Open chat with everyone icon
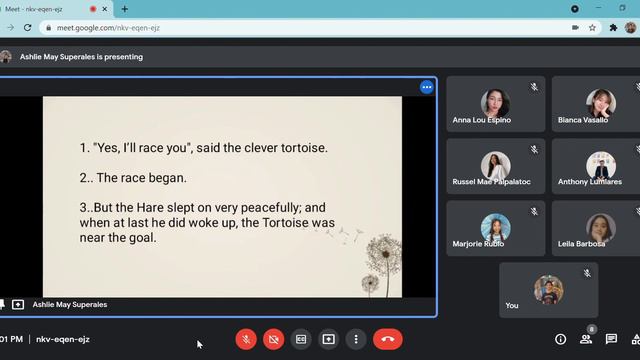The image size is (640, 360). [x=611, y=339]
